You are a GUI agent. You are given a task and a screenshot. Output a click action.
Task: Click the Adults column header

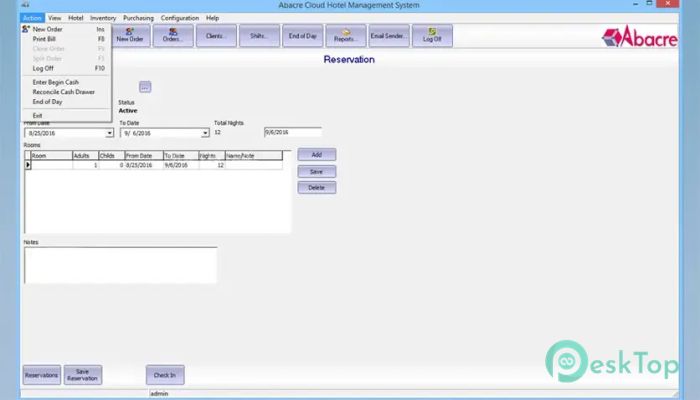tap(85, 156)
